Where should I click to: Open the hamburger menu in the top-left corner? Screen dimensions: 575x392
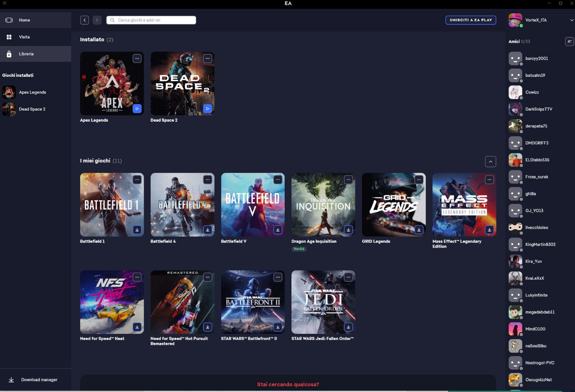point(5,3)
